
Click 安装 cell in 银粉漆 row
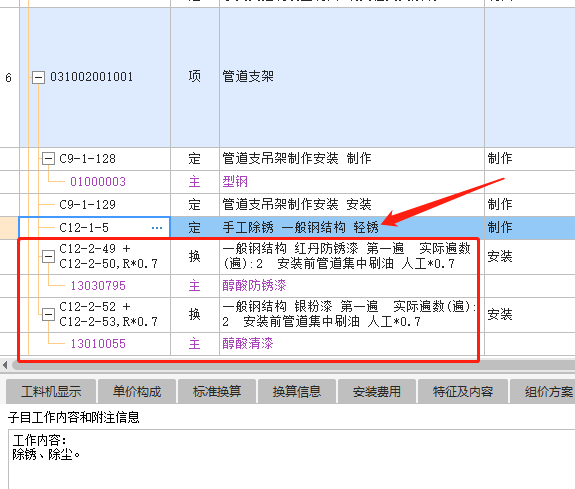(530, 314)
